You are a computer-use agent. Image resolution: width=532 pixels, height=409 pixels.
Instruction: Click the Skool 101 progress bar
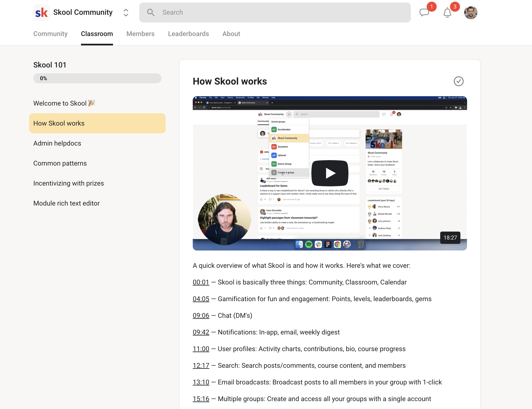(97, 78)
